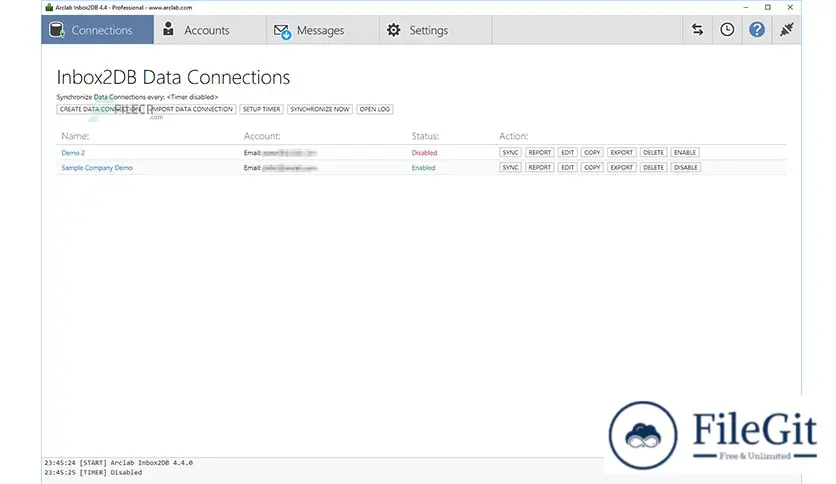Image resolution: width=836 pixels, height=484 pixels.
Task: Delete the Sample Company Demo connection
Action: (x=654, y=167)
